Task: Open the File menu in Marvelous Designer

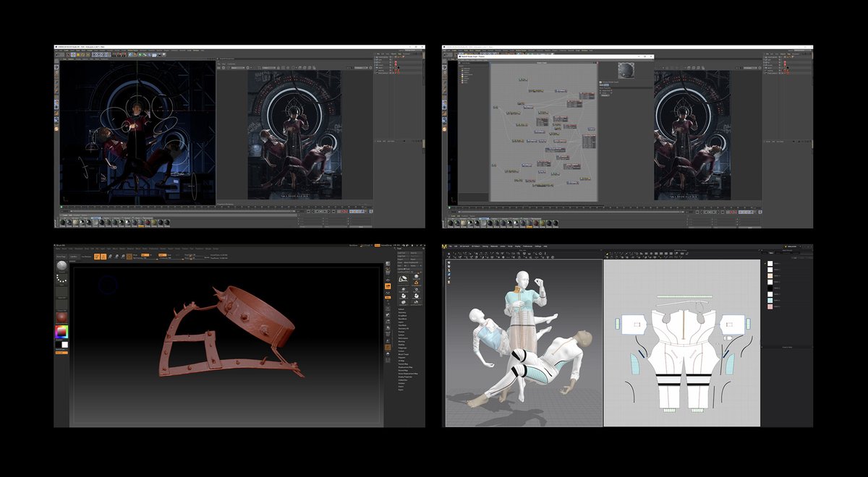Action: pyautogui.click(x=450, y=246)
